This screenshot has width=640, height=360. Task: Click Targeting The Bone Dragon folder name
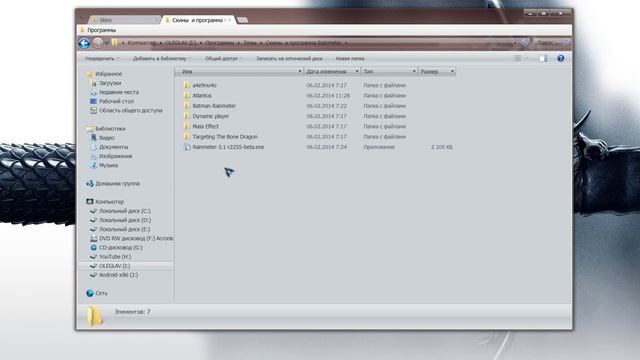click(x=225, y=137)
